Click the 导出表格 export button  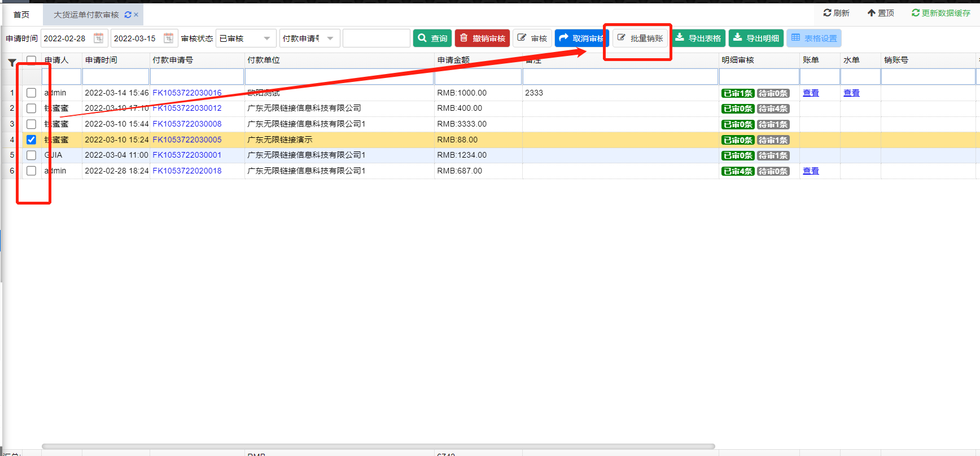[x=698, y=38]
